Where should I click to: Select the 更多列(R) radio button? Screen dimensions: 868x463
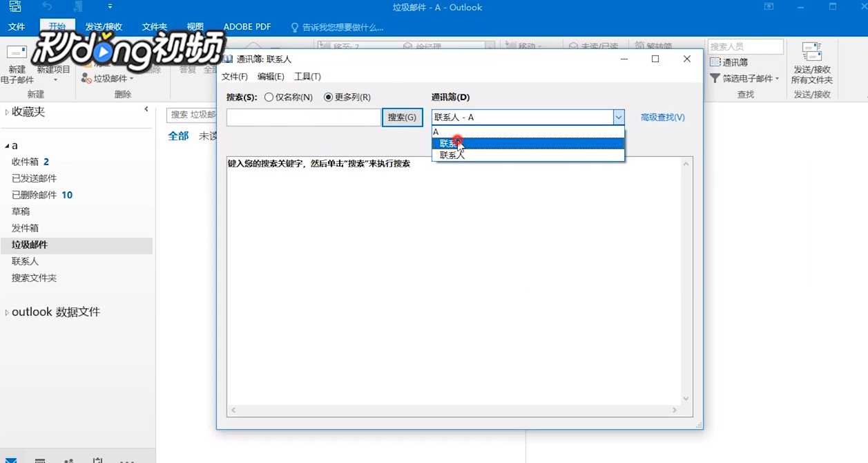[x=329, y=97]
